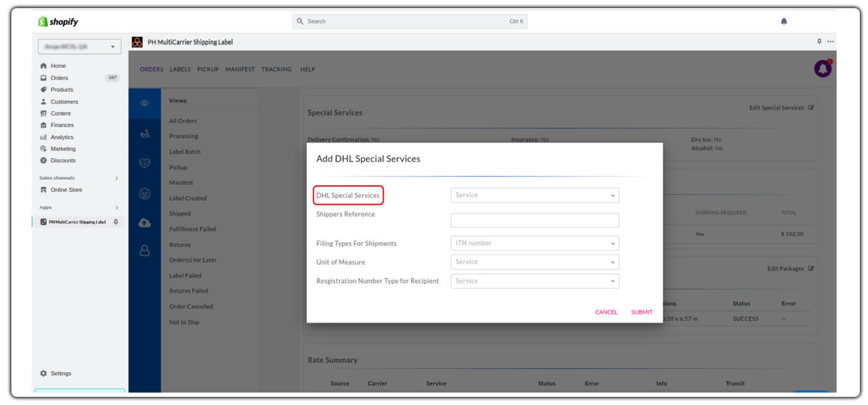Click CANCEL in the DHL dialog

[606, 312]
